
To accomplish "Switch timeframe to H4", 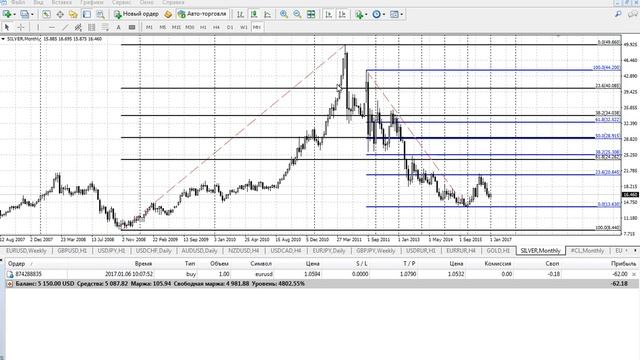I will coord(216,27).
